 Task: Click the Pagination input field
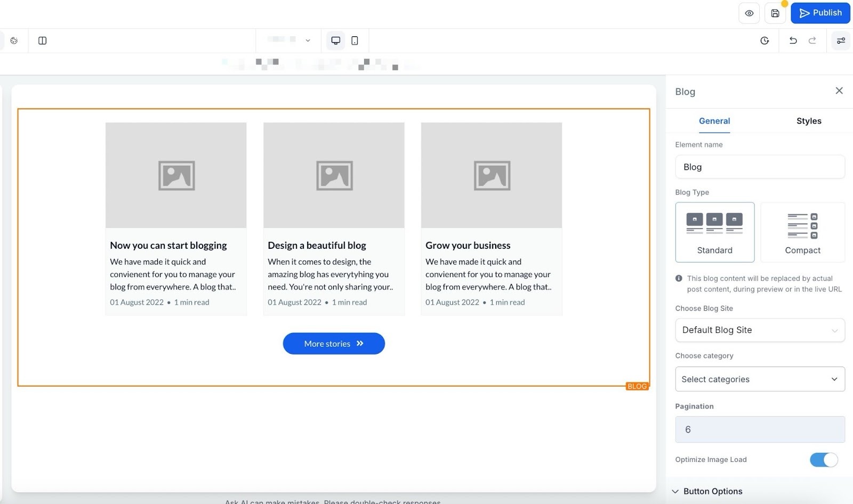[760, 429]
